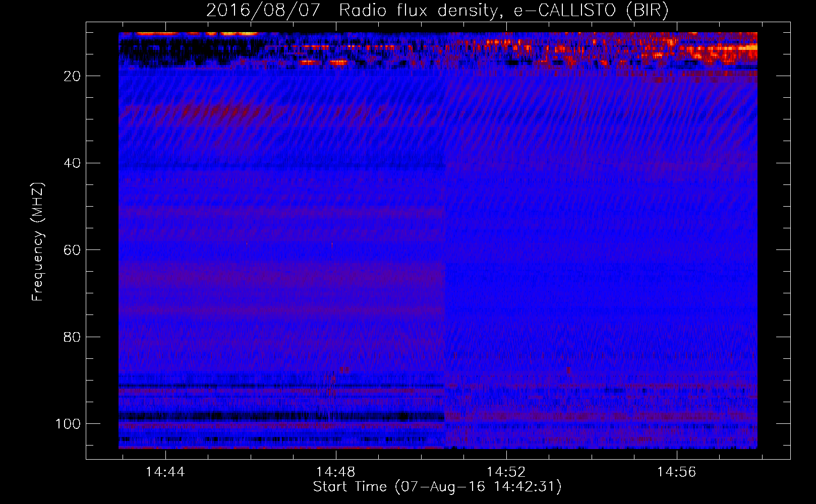The image size is (816, 504).
Task: Click the '14:44' time tick label
Action: click(x=165, y=472)
